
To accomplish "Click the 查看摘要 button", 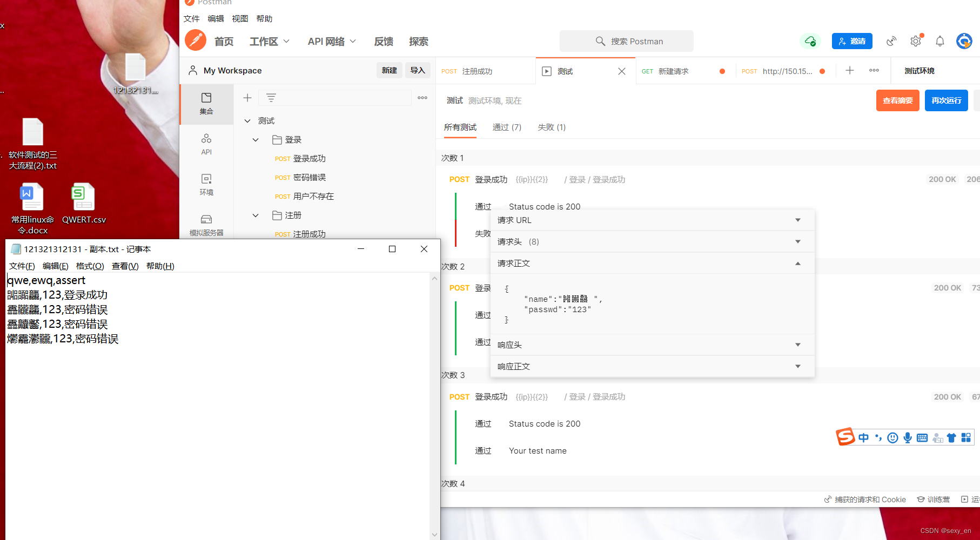I will (x=897, y=100).
